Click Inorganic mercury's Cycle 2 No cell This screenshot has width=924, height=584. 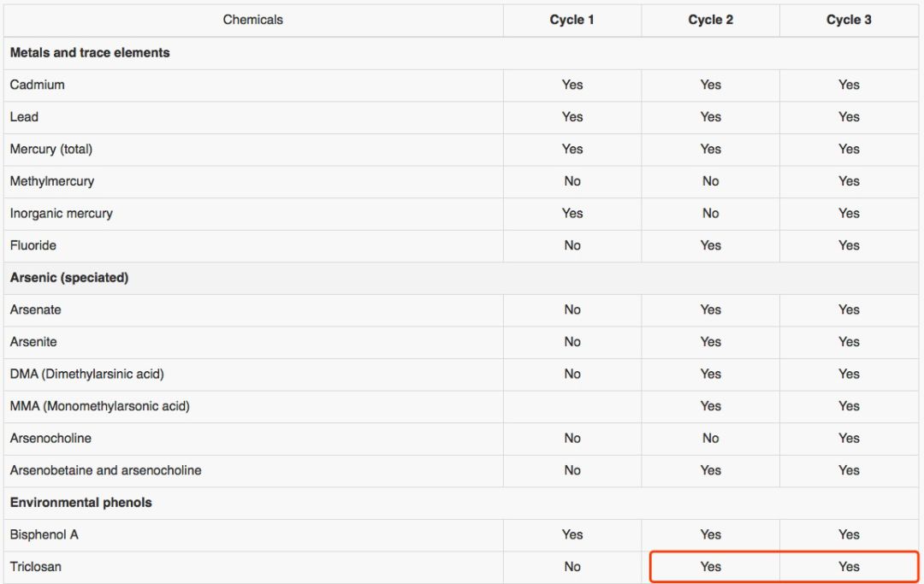(710, 214)
